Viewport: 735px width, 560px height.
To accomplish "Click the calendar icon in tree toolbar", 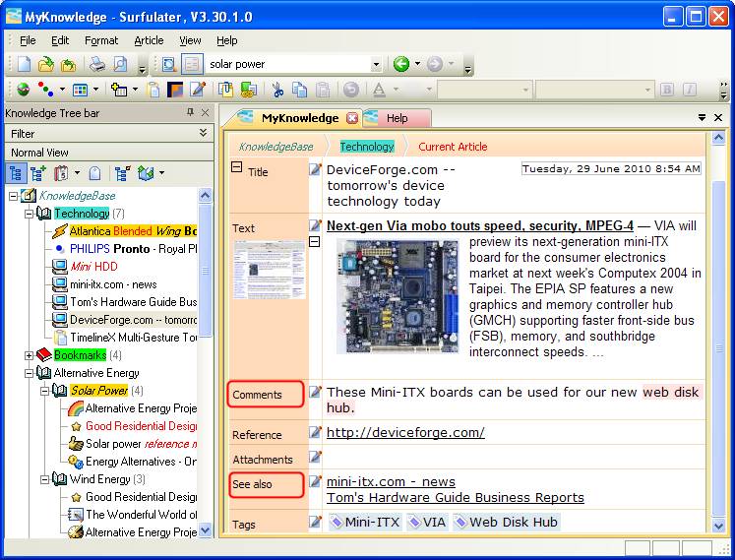I will click(x=61, y=173).
